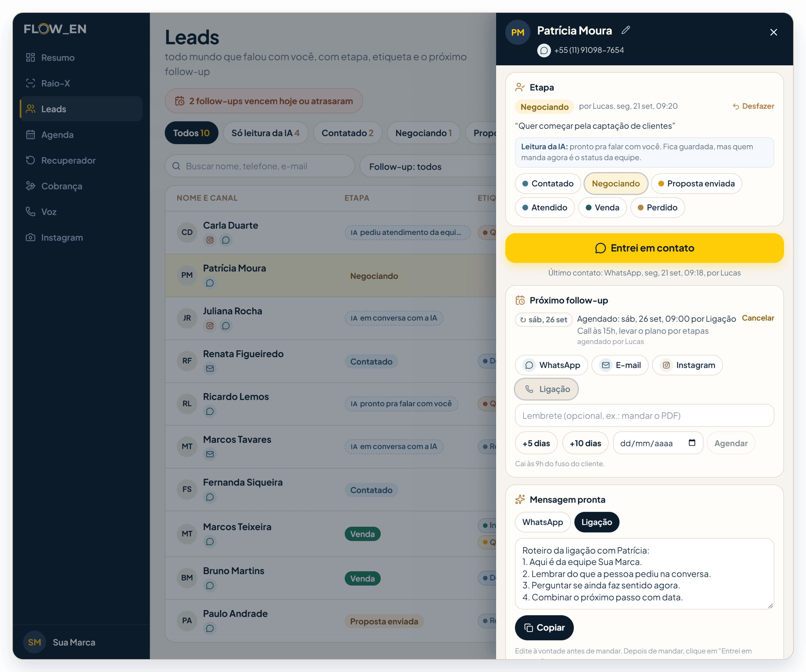The image size is (806, 672).
Task: Click Patrícia Moura's WhatsApp icon in the list
Action: [209, 283]
